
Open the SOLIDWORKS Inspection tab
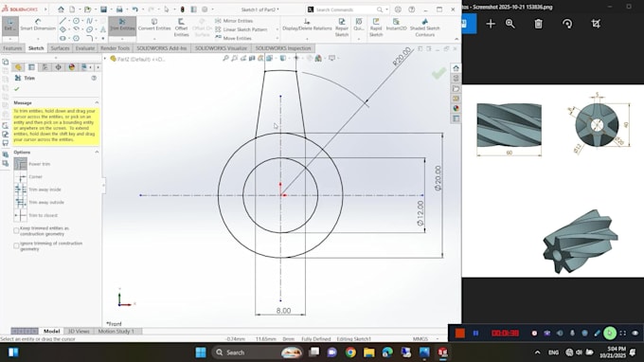click(283, 48)
